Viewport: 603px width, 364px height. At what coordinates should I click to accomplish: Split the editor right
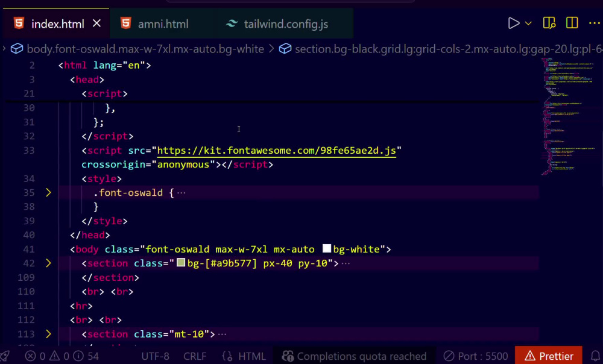tap(572, 23)
